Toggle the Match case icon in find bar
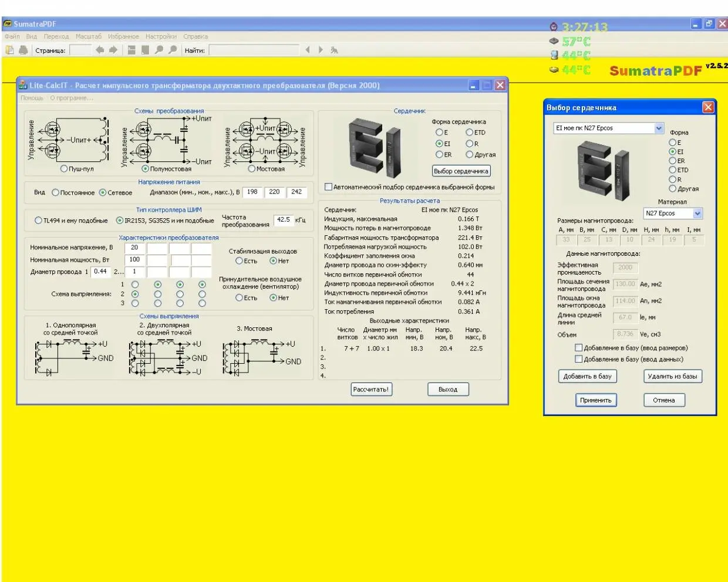This screenshot has height=582, width=728. click(334, 50)
